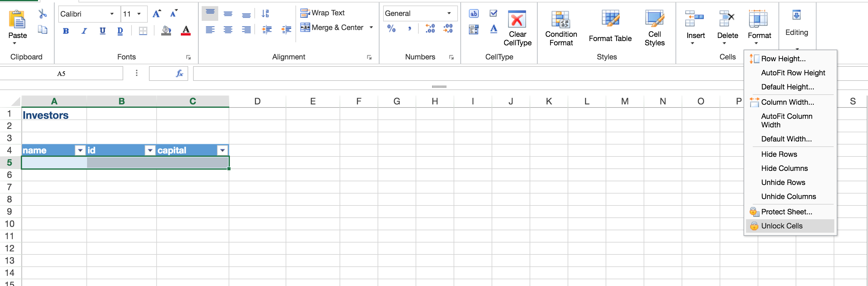Click the Format Table icon

[x=610, y=20]
